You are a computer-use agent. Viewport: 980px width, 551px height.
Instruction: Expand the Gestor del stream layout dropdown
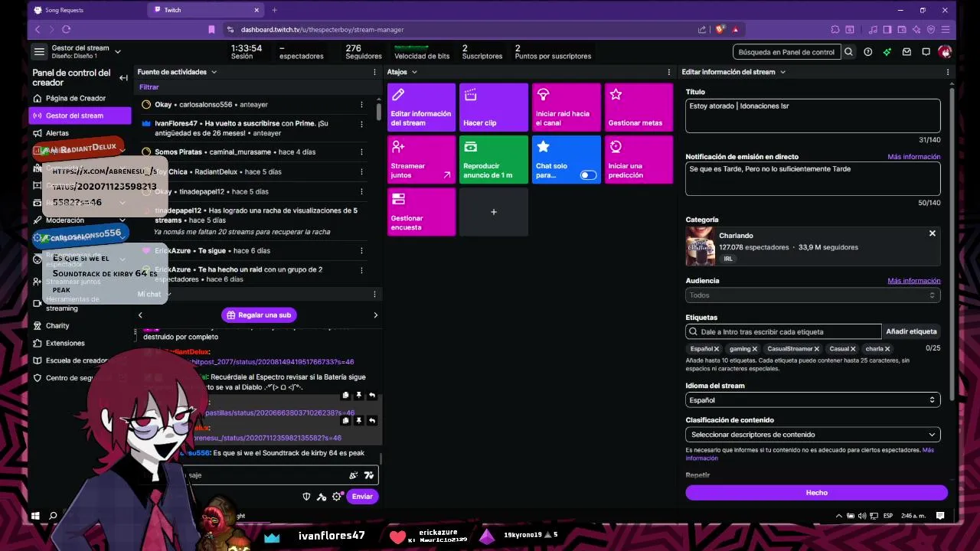[x=118, y=52]
